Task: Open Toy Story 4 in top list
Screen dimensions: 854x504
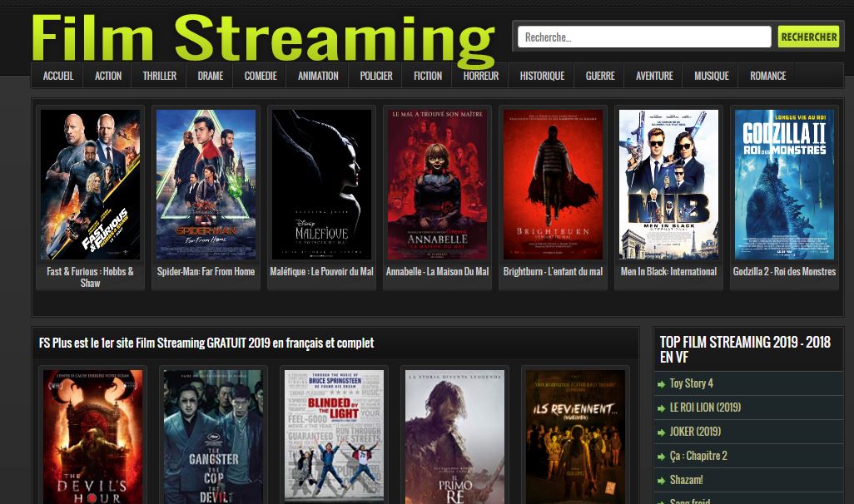Action: pyautogui.click(x=691, y=383)
